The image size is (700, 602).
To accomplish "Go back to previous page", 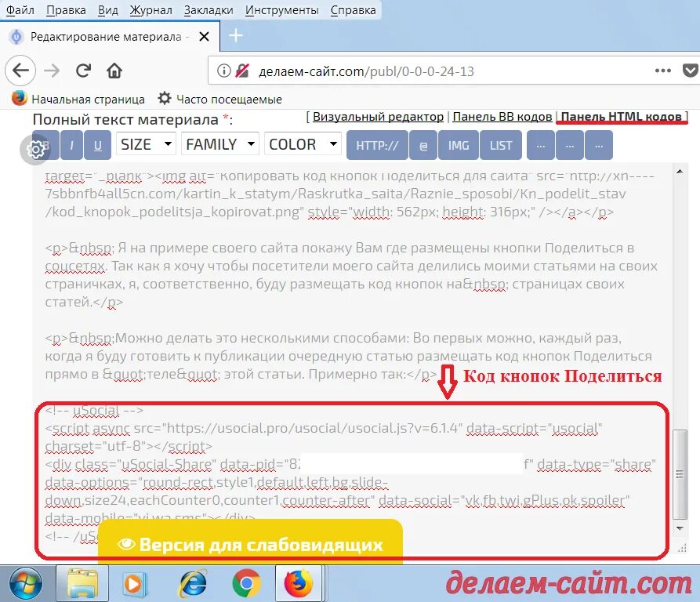I will tap(20, 71).
